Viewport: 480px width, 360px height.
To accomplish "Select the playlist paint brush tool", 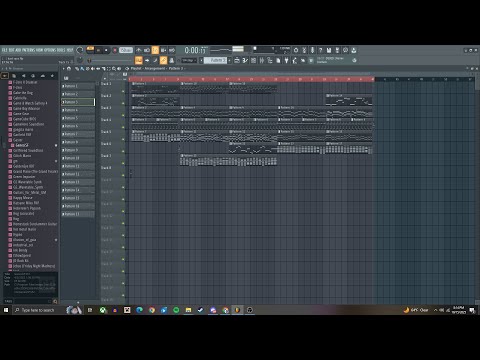I will (82, 69).
